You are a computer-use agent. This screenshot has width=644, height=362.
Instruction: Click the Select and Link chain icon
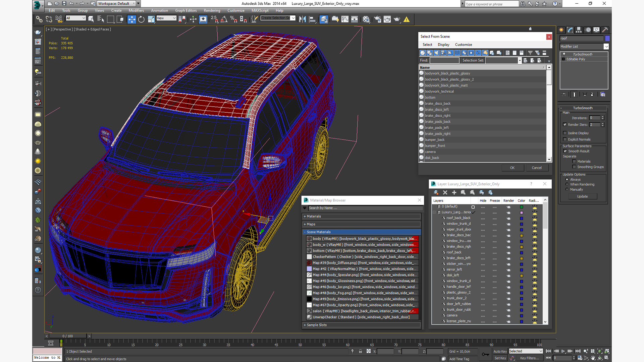39,19
